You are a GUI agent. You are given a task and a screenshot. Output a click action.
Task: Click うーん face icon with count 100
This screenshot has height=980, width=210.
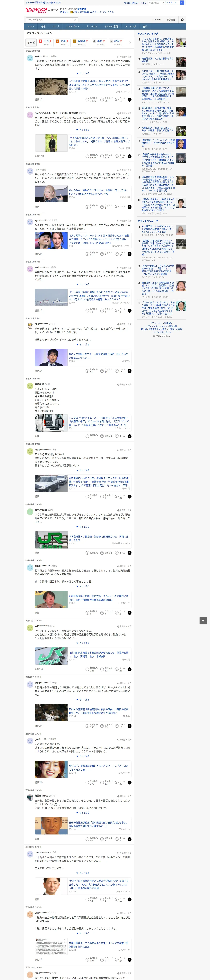(117, 156)
